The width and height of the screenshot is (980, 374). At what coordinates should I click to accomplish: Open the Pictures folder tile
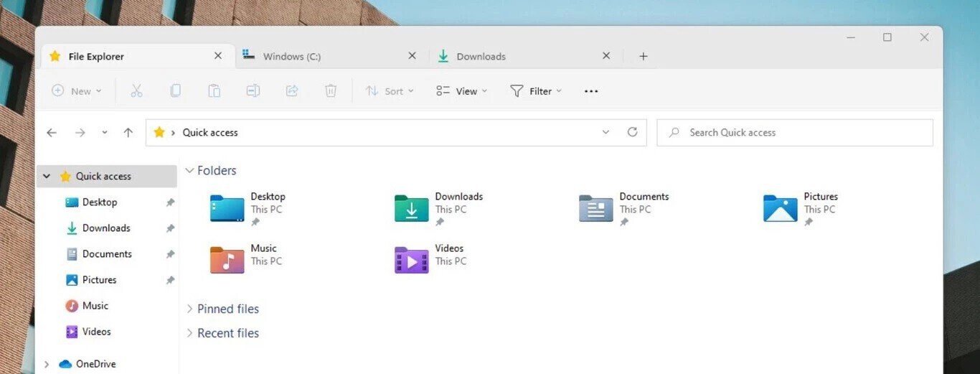[781, 208]
